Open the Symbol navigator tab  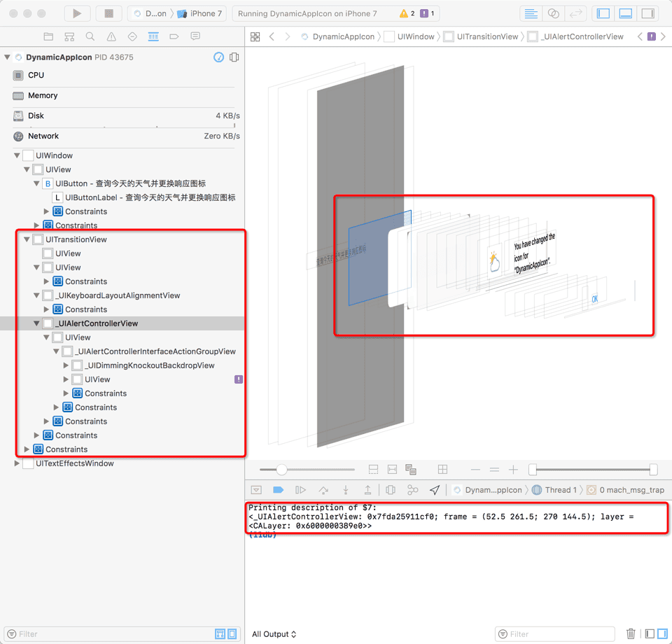69,36
